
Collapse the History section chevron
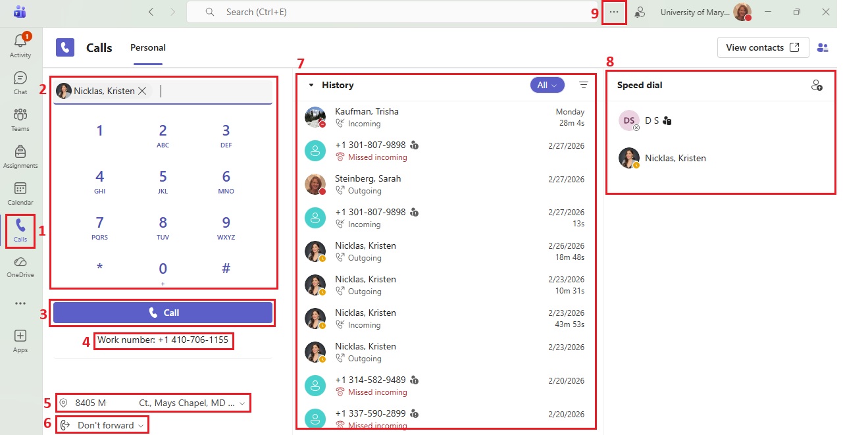pyautogui.click(x=311, y=84)
